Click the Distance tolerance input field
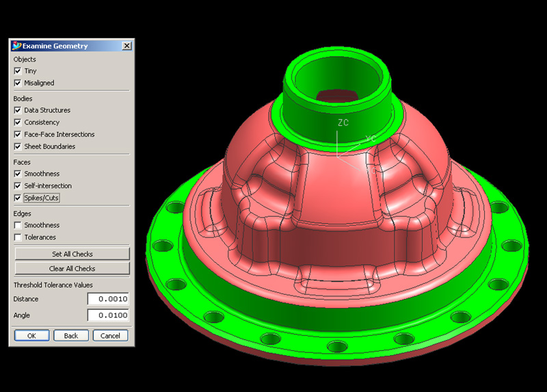 click(108, 299)
